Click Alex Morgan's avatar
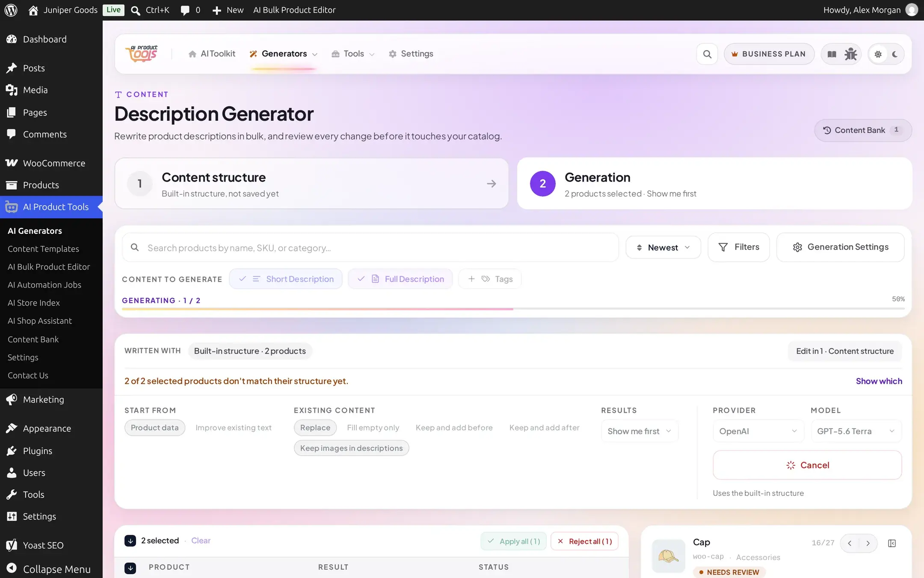The width and height of the screenshot is (924, 578). [911, 10]
